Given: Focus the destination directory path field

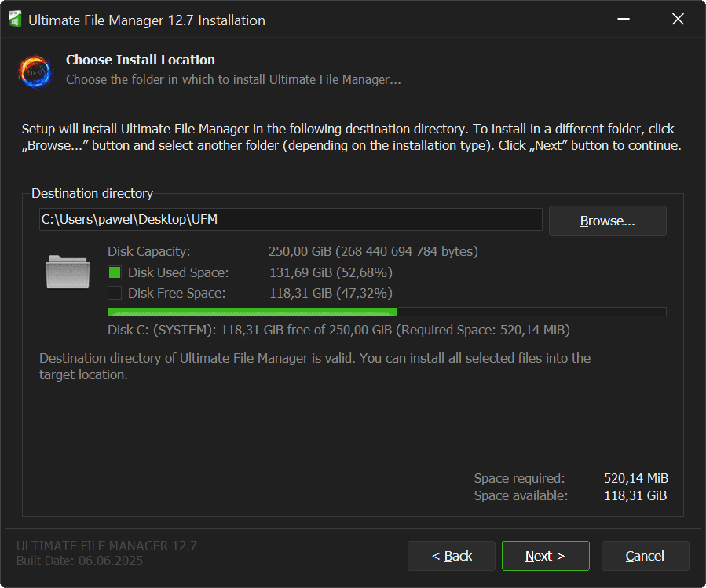Looking at the screenshot, I should [x=291, y=220].
